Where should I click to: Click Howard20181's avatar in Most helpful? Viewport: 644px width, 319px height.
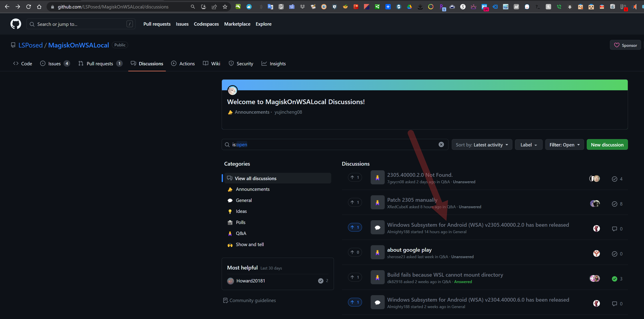[x=231, y=281]
